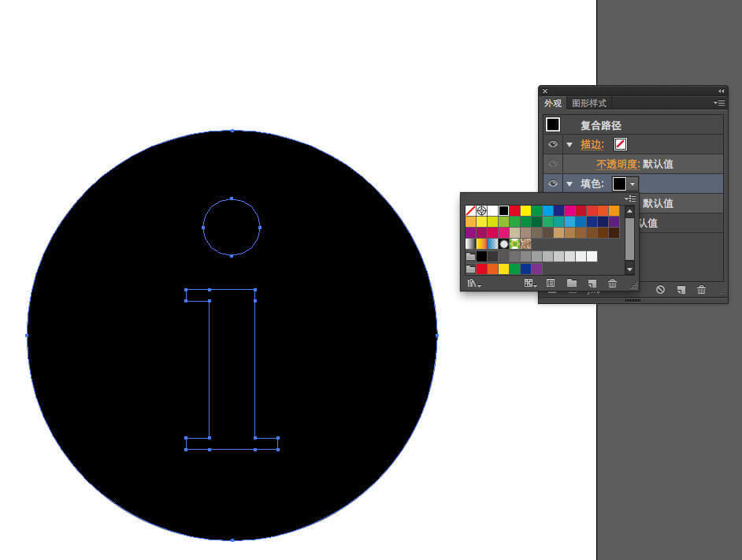This screenshot has width=742, height=560.
Task: Click the Clear Appearance icon
Action: pos(660,290)
